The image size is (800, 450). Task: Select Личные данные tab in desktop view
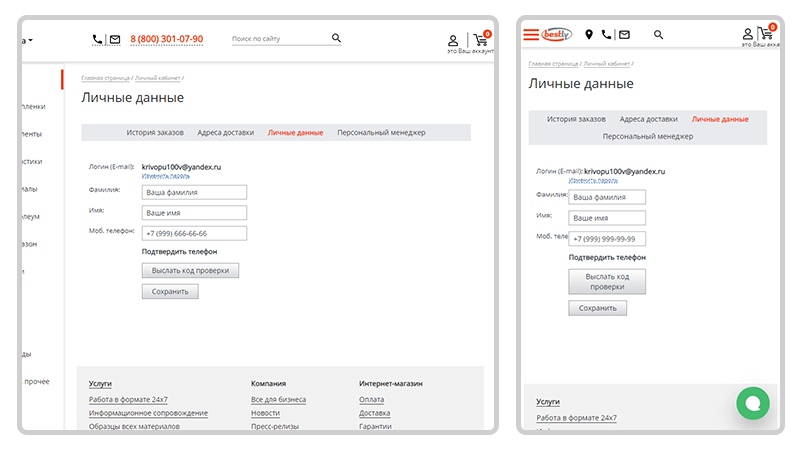pyautogui.click(x=295, y=133)
